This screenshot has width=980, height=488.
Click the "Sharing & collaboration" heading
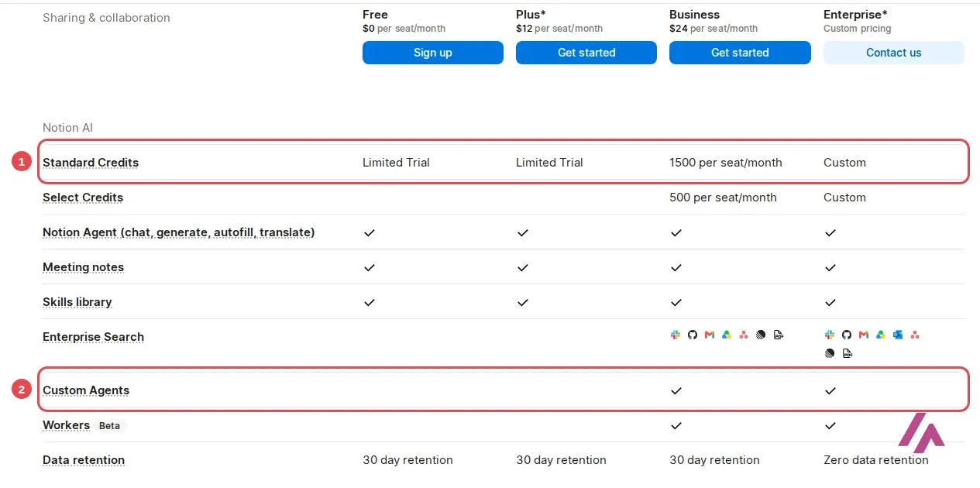coord(106,18)
